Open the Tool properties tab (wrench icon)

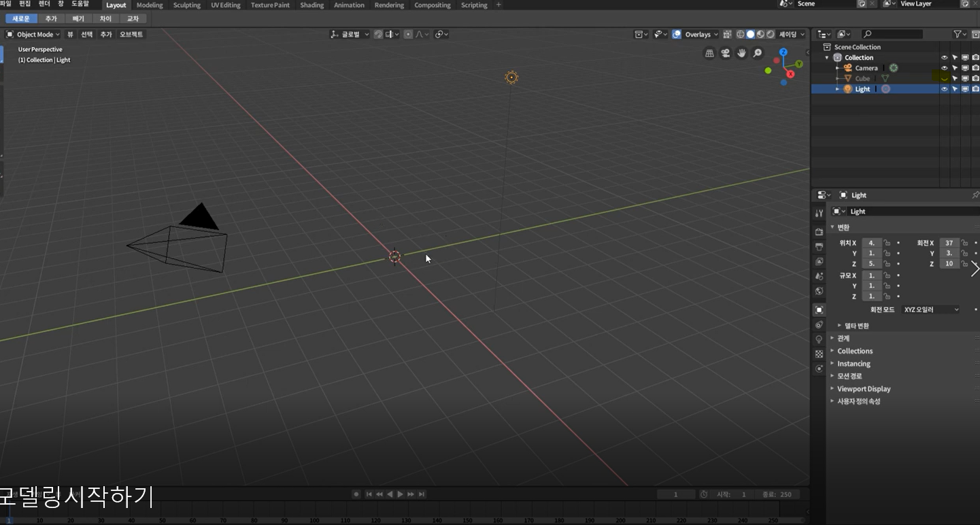coord(819,214)
